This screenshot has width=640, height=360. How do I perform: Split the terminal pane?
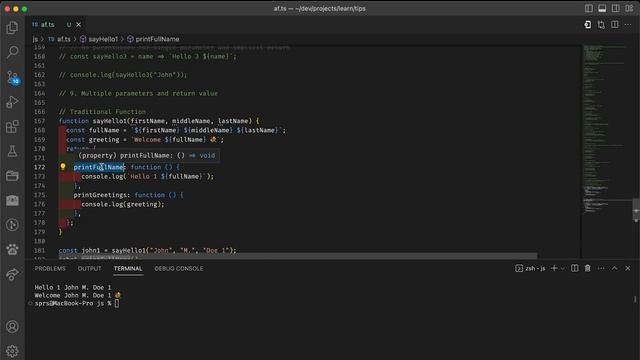coord(574,268)
